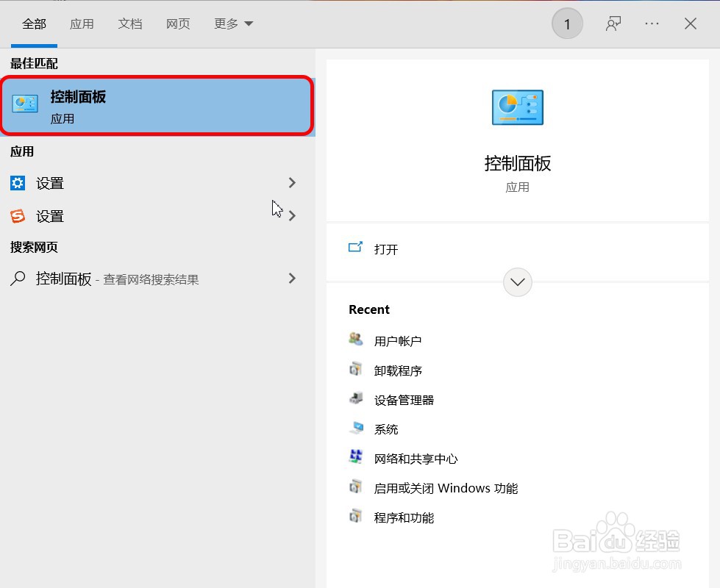Open 设备管理器 from Recent items
This screenshot has width=720, height=588.
(404, 400)
